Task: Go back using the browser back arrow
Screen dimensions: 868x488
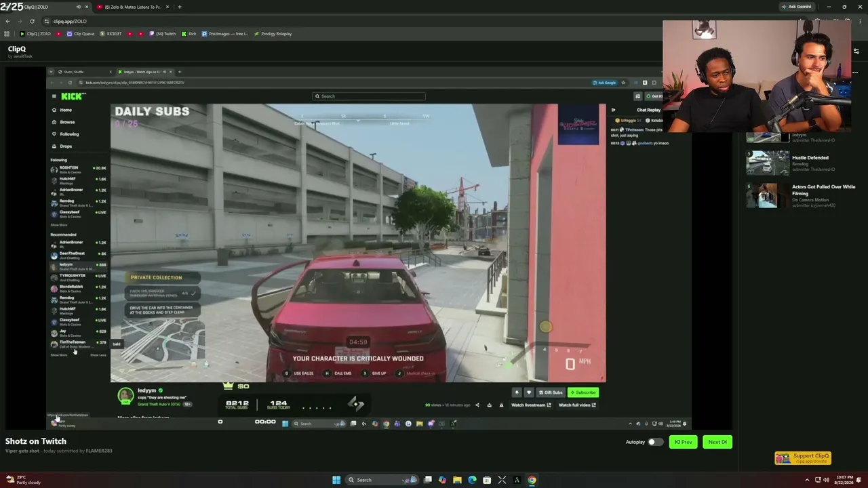Action: coord(7,21)
